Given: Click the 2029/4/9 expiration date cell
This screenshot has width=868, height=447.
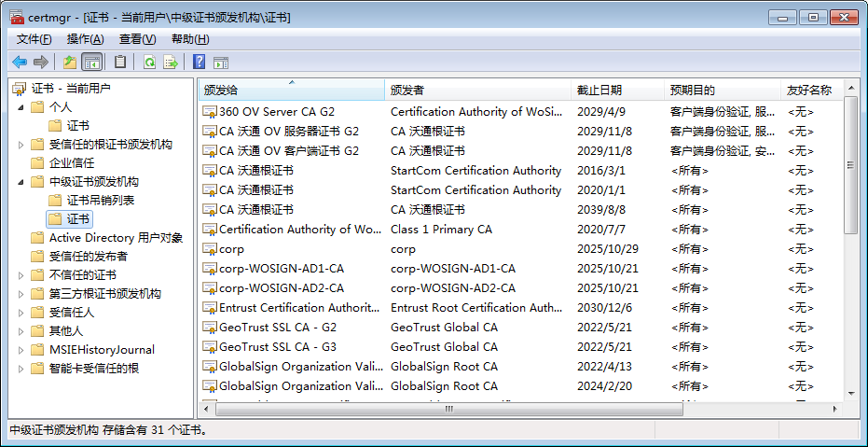Looking at the screenshot, I should pos(601,112).
